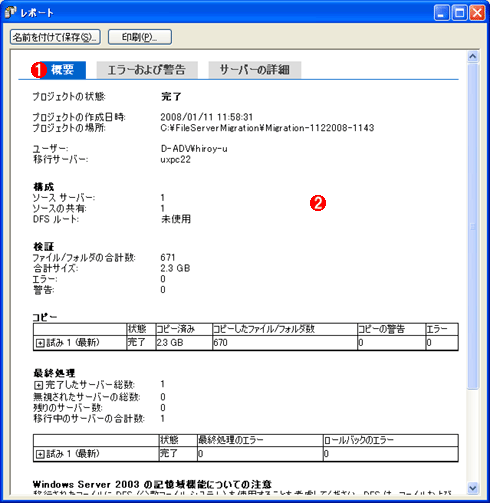The width and height of the screenshot is (490, 503).
Task: Close the レポート window
Action: [x=477, y=13]
